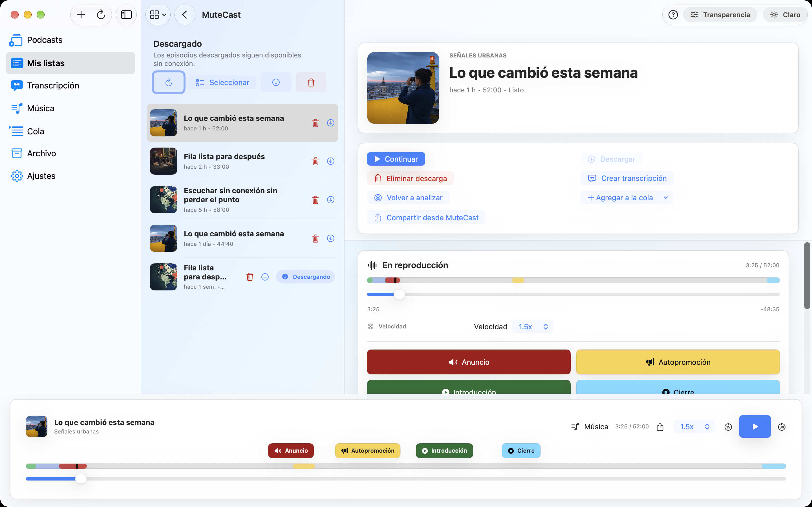Image resolution: width=812 pixels, height=507 pixels.
Task: Expand the Agregar a la cola chevron
Action: tap(666, 197)
